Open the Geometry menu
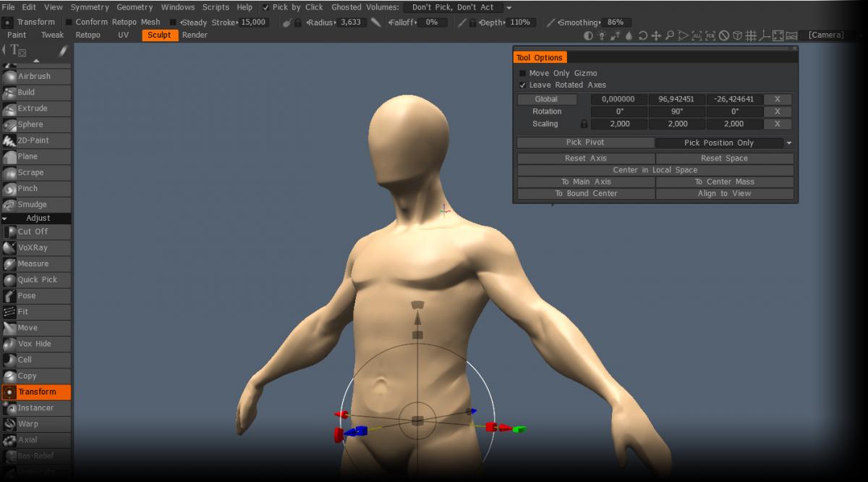Viewport: 868px width, 482px height. (x=135, y=7)
